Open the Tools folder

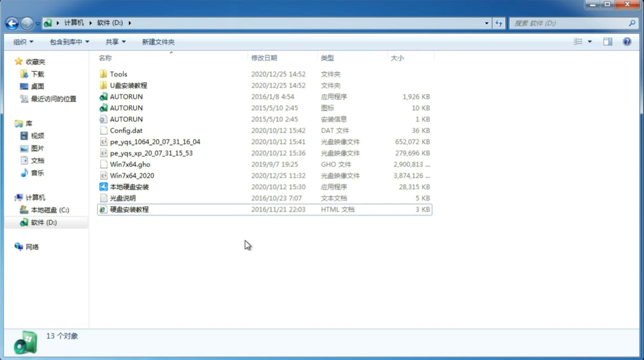tap(118, 74)
